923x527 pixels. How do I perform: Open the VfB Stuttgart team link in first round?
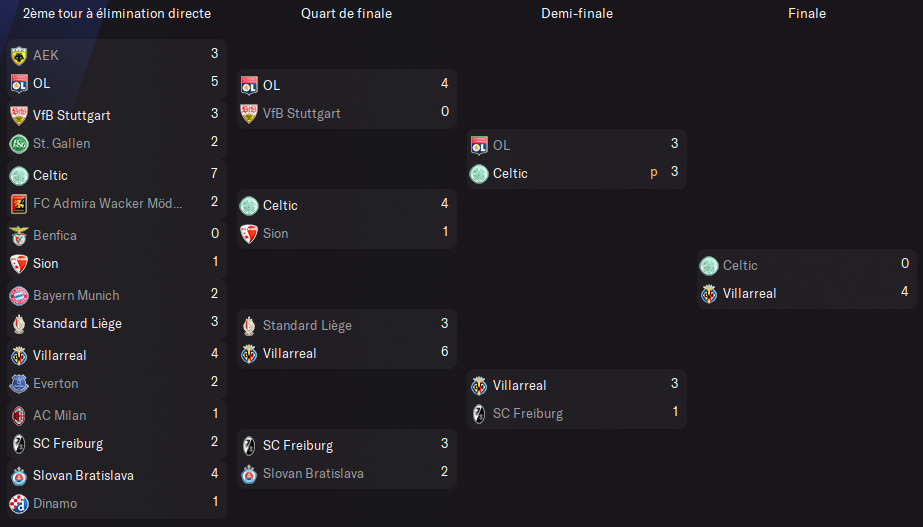pyautogui.click(x=72, y=115)
